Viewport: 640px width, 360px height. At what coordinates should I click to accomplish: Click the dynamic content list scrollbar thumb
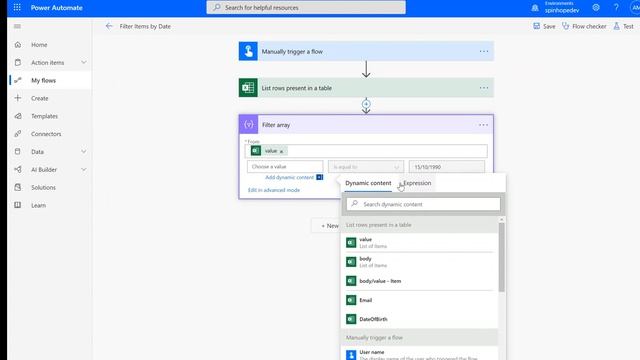tap(502, 257)
